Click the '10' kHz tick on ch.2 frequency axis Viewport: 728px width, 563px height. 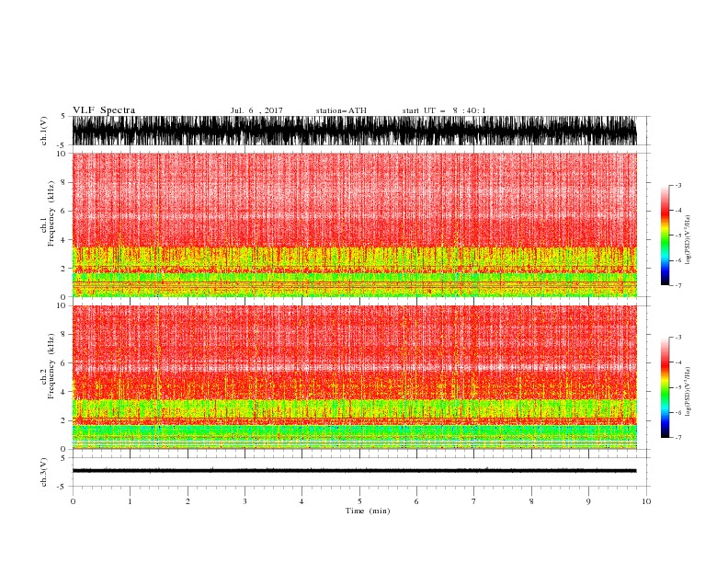[62, 305]
